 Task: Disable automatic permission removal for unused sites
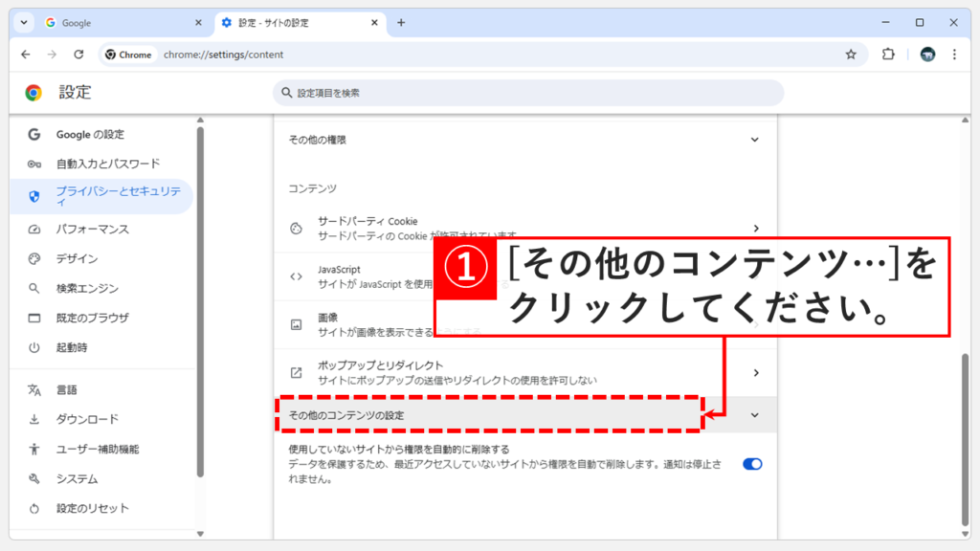[x=753, y=463]
